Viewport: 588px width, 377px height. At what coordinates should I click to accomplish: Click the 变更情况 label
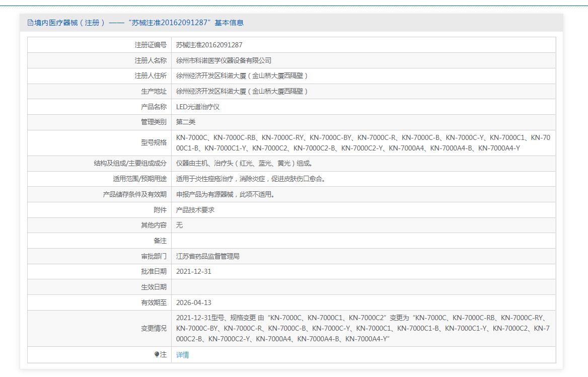pos(154,328)
